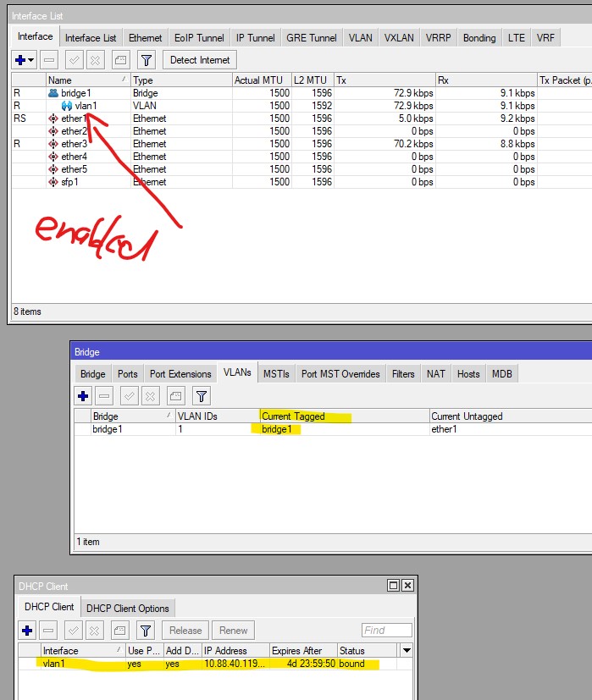Image resolution: width=592 pixels, height=700 pixels.
Task: Open the add-interface dropdown arrow in Interface List
Action: [30, 60]
